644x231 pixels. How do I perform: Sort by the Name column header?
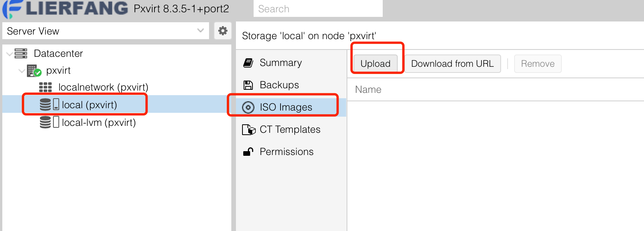[x=368, y=90]
